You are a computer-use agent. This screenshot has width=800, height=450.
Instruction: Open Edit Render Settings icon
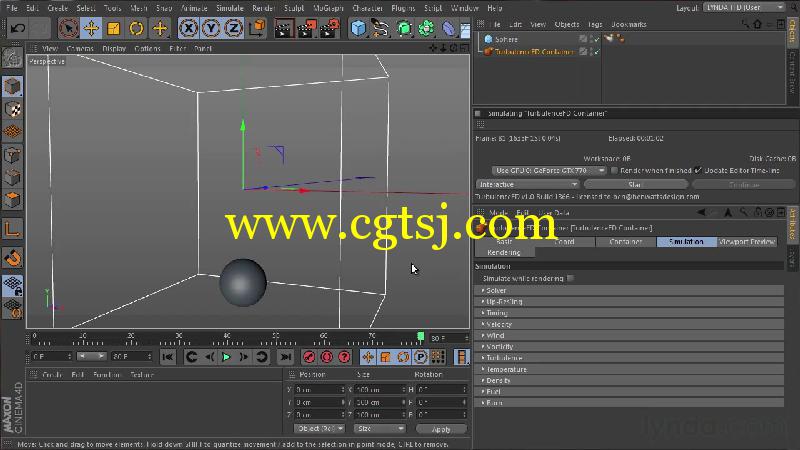point(330,28)
